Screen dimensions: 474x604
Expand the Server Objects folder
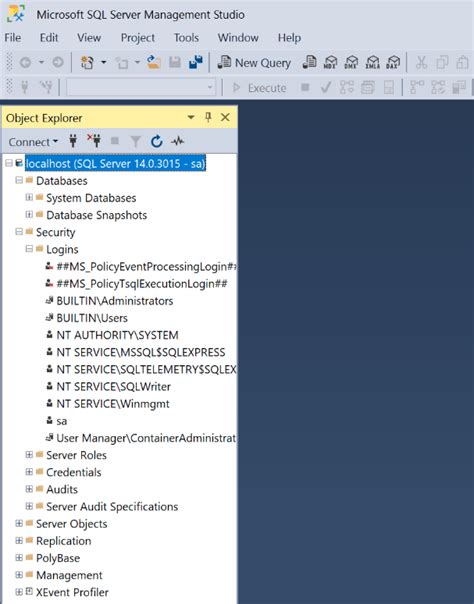(x=19, y=523)
